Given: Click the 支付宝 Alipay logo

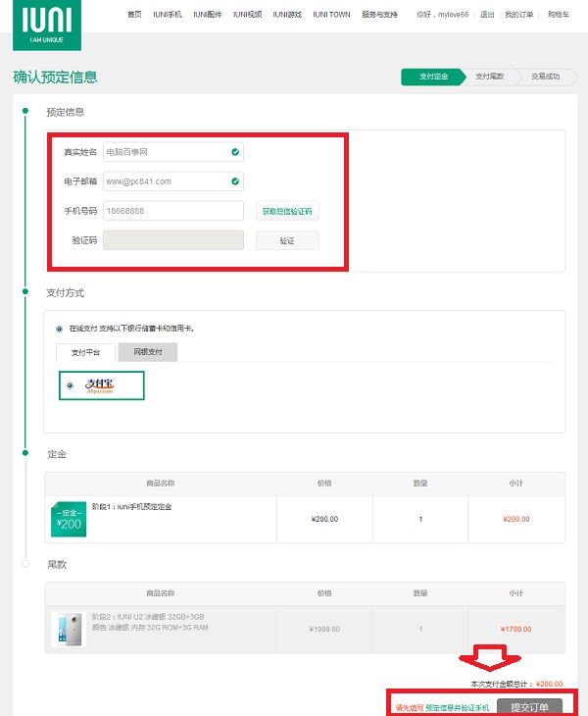Looking at the screenshot, I should (x=99, y=385).
